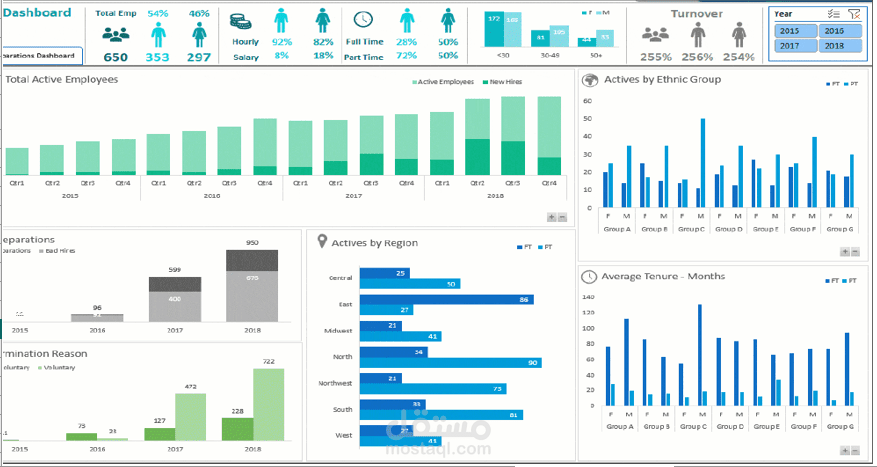The image size is (877, 467).
Task: Expand field with plus on Average Tenure chart
Action: pos(845,450)
